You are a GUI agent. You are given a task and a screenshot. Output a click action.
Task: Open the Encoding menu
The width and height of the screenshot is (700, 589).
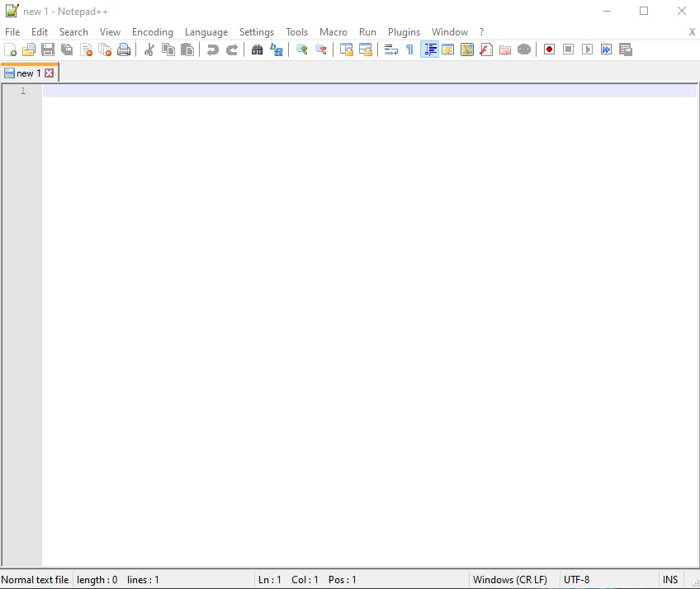coord(152,32)
